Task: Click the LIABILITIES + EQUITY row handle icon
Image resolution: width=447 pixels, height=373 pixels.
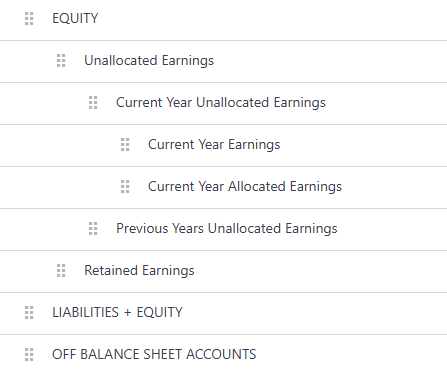Action: (x=29, y=313)
